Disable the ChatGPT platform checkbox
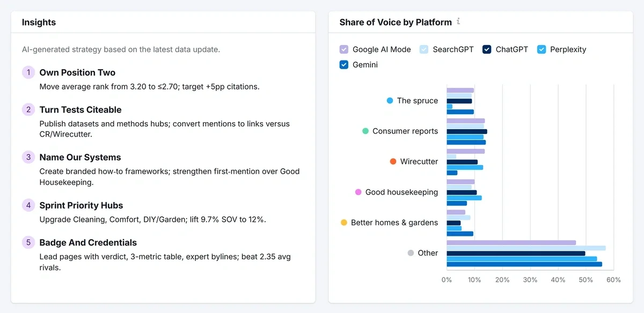Image resolution: width=644 pixels, height=313 pixels. (487, 49)
